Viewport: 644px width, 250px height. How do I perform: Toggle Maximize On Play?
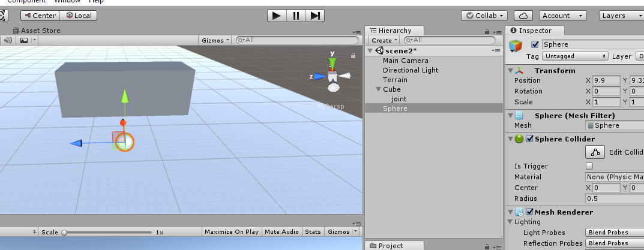pos(232,232)
